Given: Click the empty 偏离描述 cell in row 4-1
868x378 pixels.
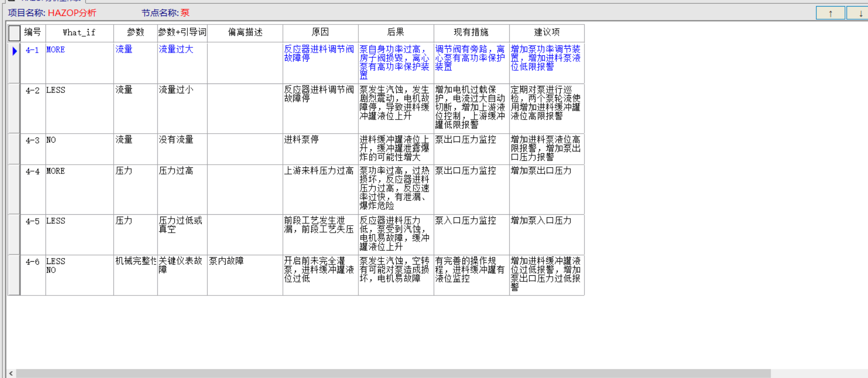Looking at the screenshot, I should click(245, 63).
